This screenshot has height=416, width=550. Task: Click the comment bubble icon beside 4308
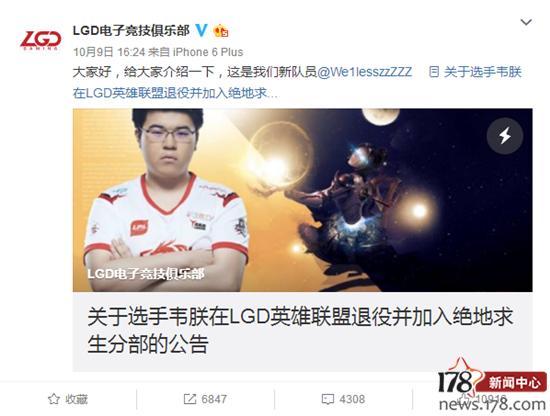(x=328, y=399)
